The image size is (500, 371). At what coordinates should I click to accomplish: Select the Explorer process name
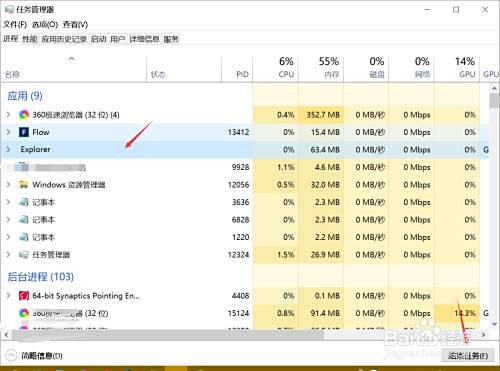pyautogui.click(x=35, y=149)
